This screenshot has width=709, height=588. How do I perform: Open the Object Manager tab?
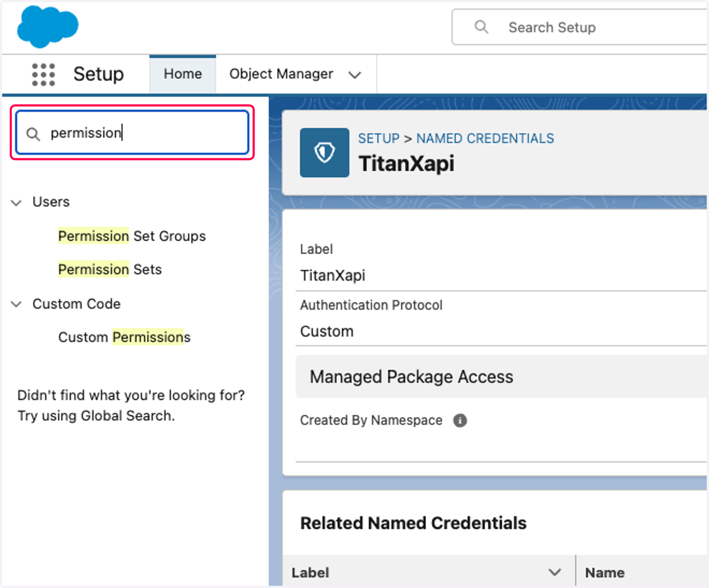pyautogui.click(x=281, y=74)
